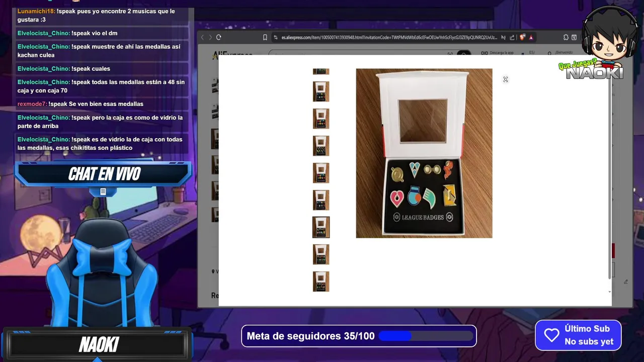Image resolution: width=644 pixels, height=362 pixels.
Task: Click the AliExpress magnifier search button
Action: [464, 53]
